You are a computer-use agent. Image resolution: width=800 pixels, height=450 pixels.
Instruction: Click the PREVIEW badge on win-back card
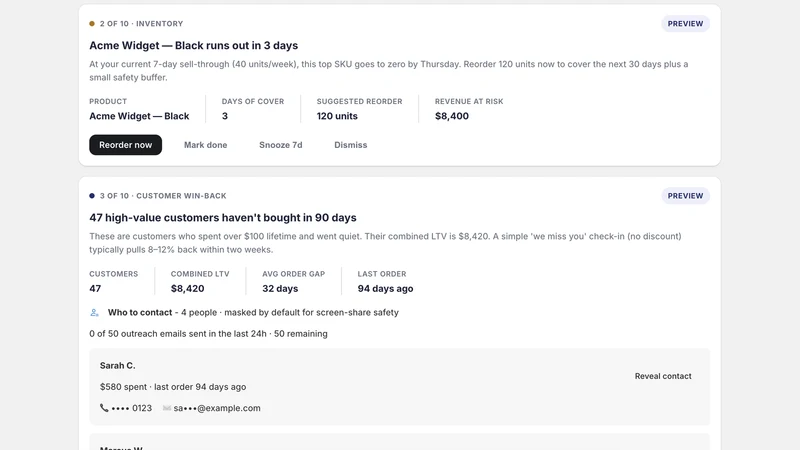coord(685,196)
